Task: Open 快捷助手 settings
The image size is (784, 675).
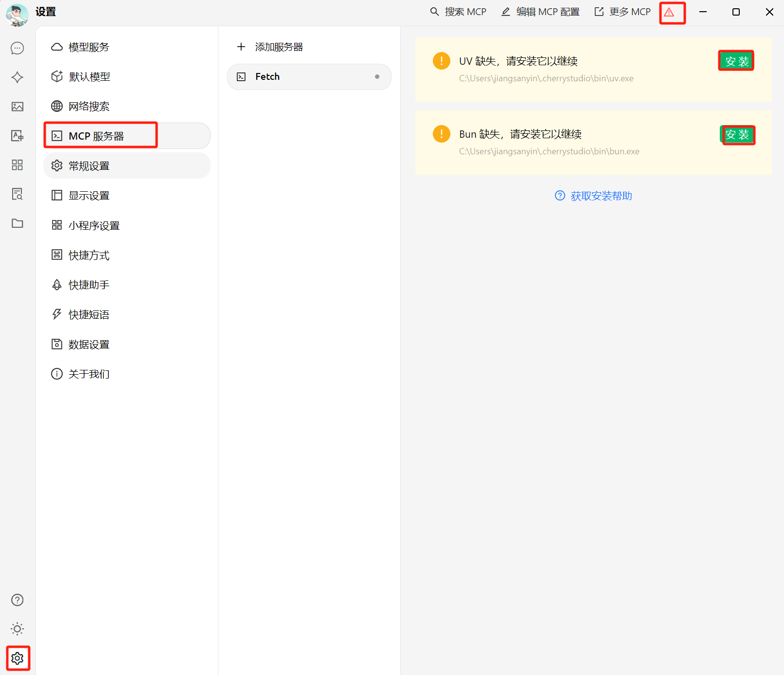Action: (x=127, y=285)
